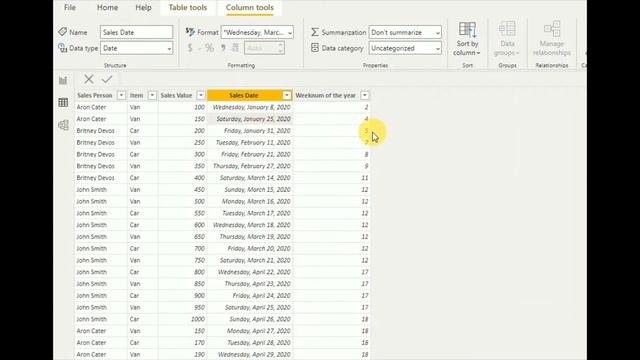Click cell Friday, January 31, 2020
This screenshot has width=640, height=360.
click(250, 131)
